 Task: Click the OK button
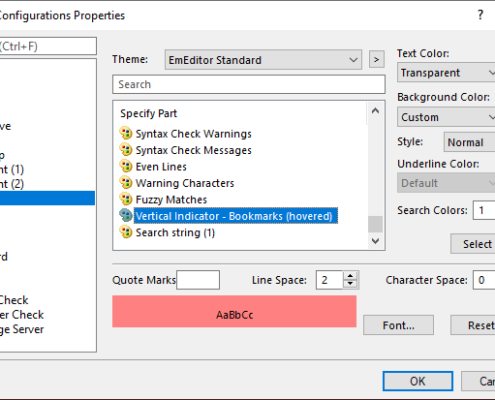click(x=418, y=381)
